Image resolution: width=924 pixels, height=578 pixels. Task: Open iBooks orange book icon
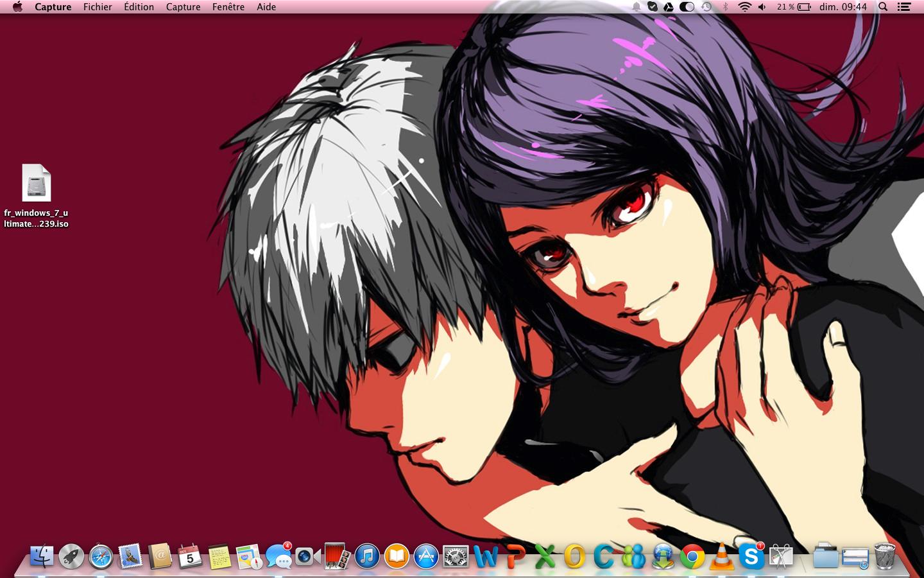tap(397, 556)
